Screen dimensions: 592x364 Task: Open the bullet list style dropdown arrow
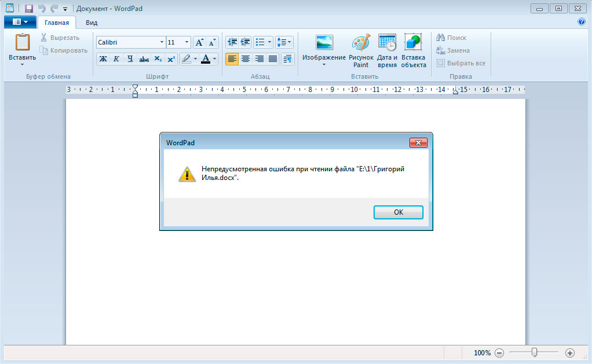pyautogui.click(x=269, y=42)
